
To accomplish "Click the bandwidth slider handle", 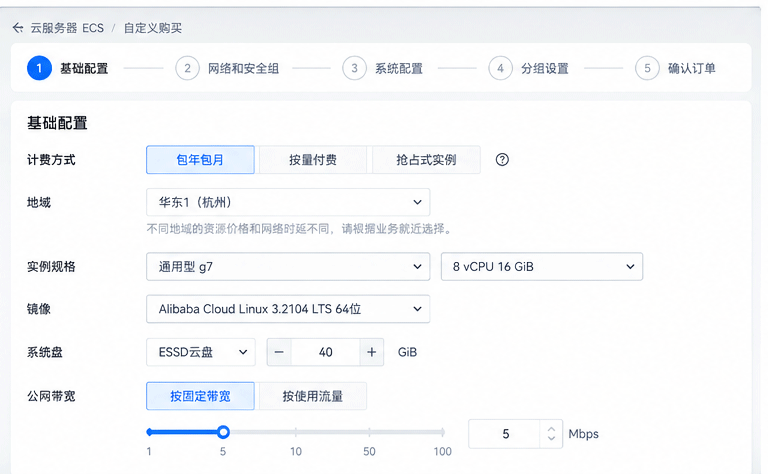I will pos(223,432).
